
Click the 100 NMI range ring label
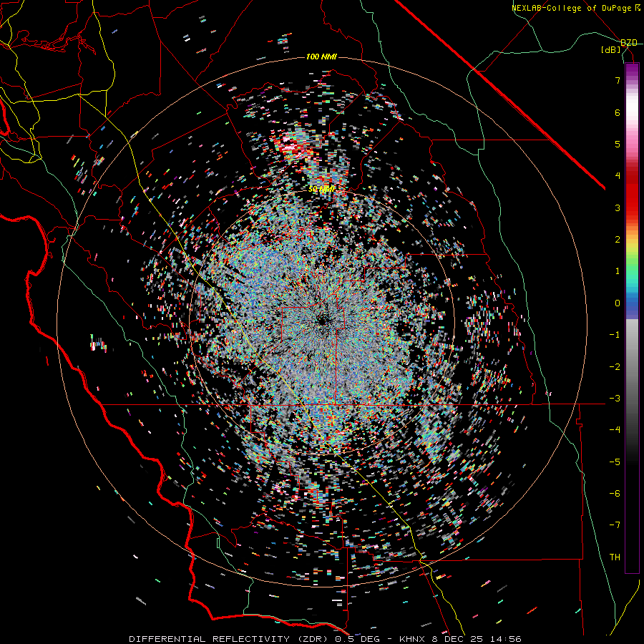[321, 57]
